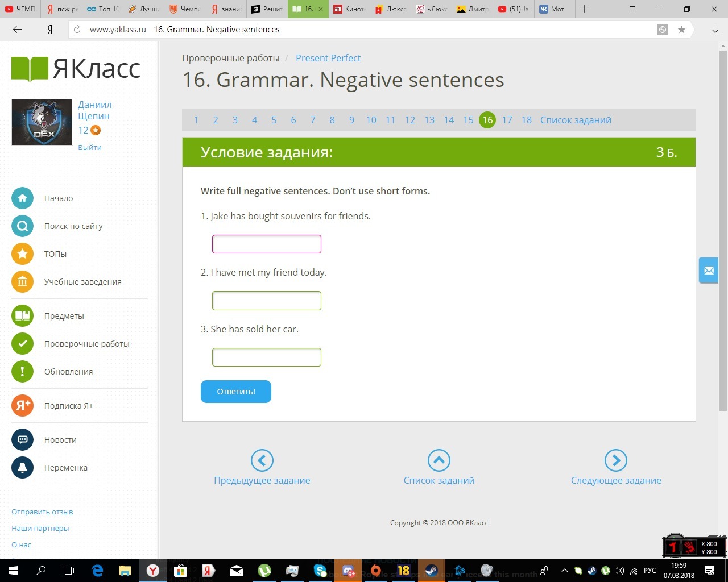Click the Предыдущее задание left arrow
728x582 pixels.
click(x=262, y=460)
